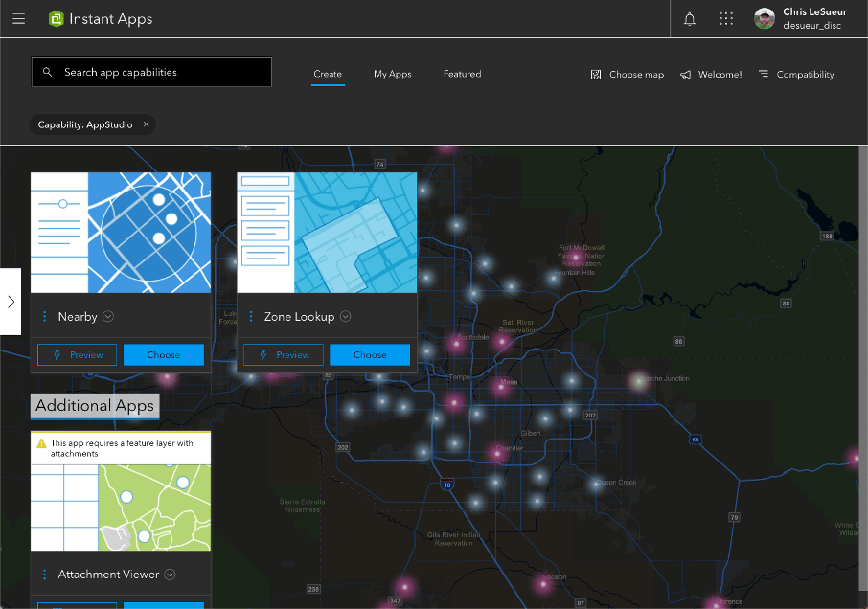Click the Zone Lookup app title
Image resolution: width=868 pixels, height=609 pixels.
pos(300,316)
